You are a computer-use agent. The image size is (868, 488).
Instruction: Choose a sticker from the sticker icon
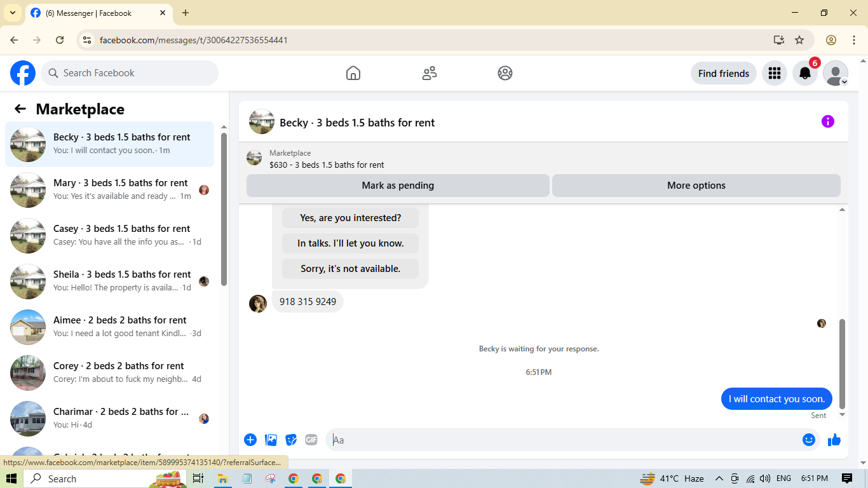(x=291, y=440)
